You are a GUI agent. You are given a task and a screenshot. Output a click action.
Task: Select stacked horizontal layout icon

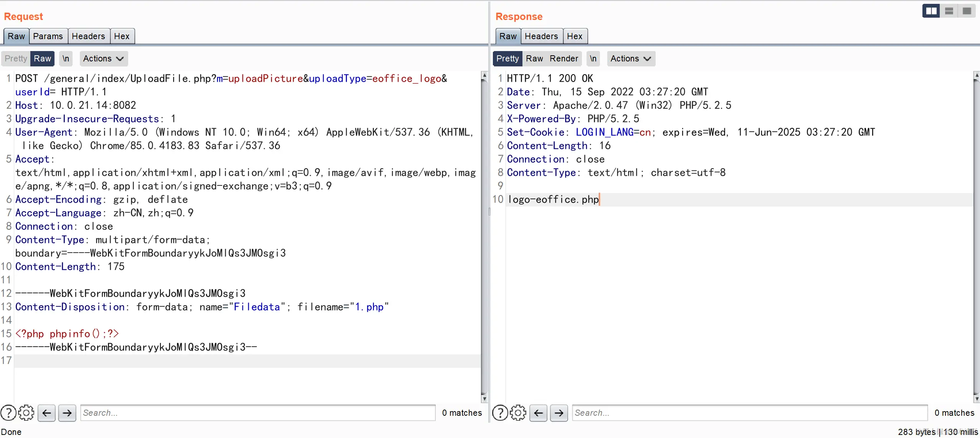pyautogui.click(x=949, y=11)
